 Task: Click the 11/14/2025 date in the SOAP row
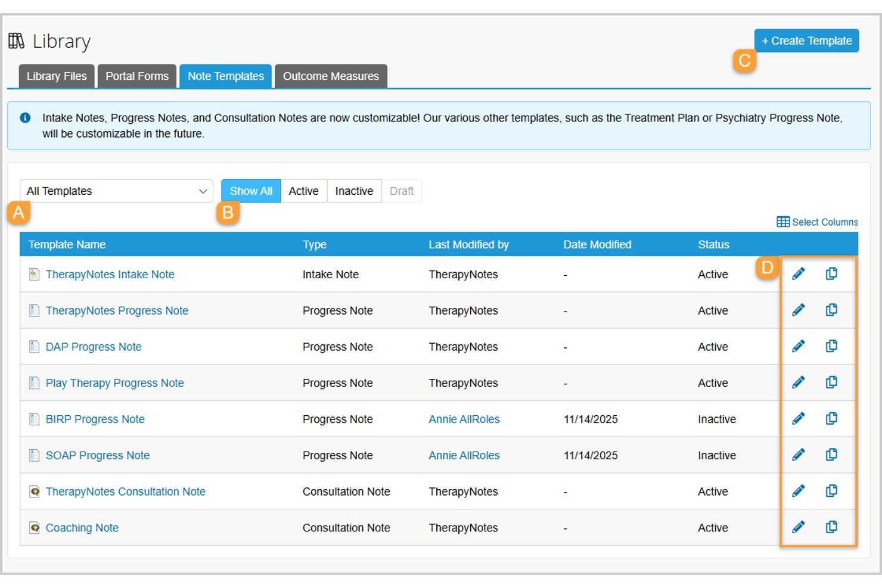coord(591,456)
